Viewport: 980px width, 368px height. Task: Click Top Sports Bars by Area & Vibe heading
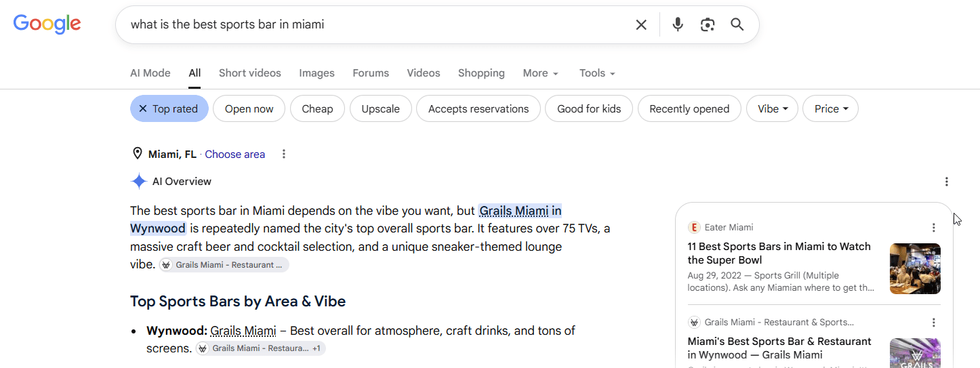[x=238, y=302]
